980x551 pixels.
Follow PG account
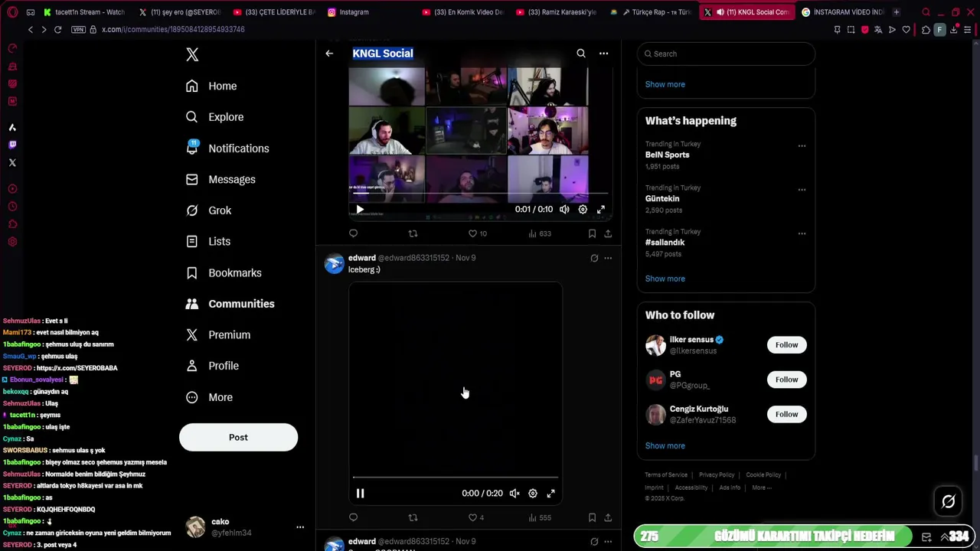(786, 380)
